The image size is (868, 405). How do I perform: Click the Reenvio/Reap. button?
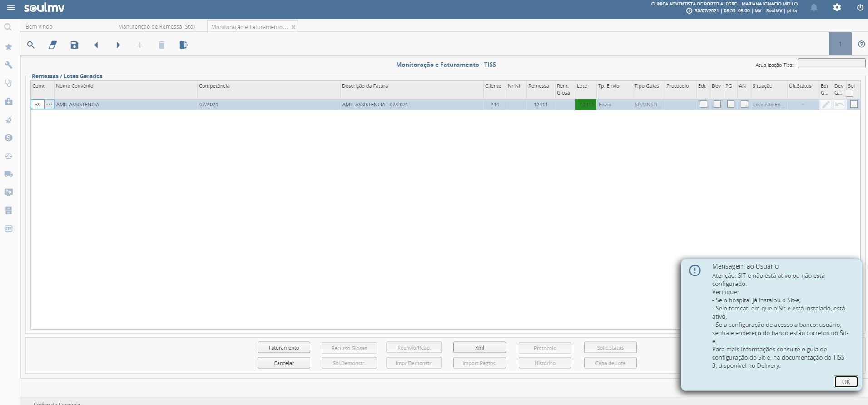point(414,348)
